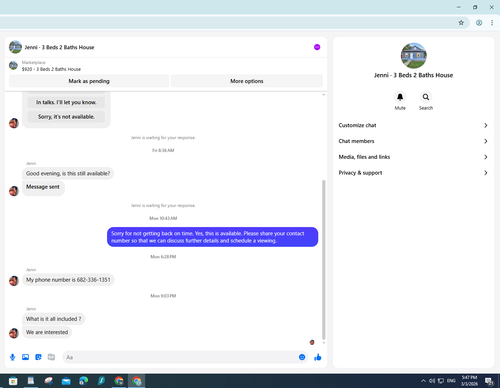The image size is (500, 388).
Task: Click the 'Message sent' bubble
Action: (x=43, y=187)
